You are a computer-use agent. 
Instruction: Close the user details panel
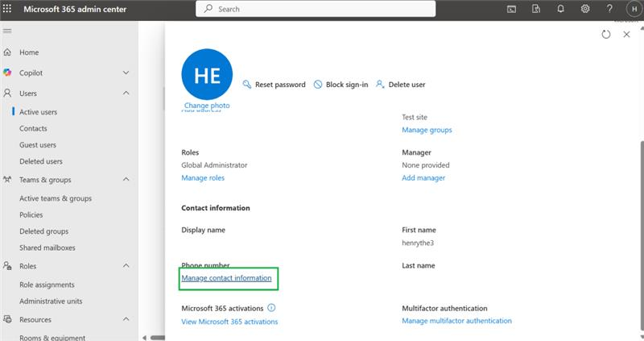[x=626, y=35]
